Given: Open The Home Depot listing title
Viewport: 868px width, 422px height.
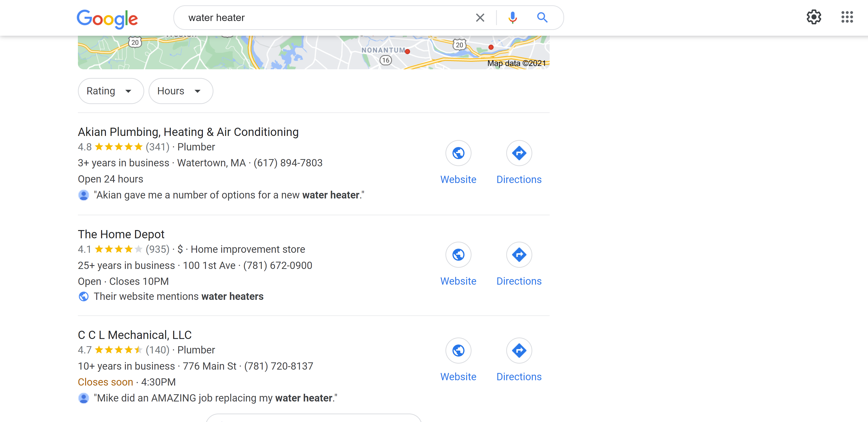Looking at the screenshot, I should tap(121, 234).
